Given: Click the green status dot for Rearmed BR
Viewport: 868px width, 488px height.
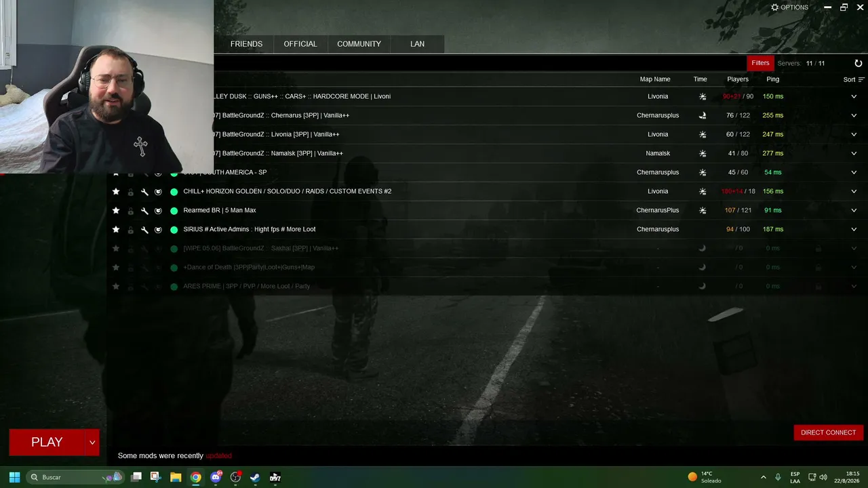Looking at the screenshot, I should (x=174, y=211).
